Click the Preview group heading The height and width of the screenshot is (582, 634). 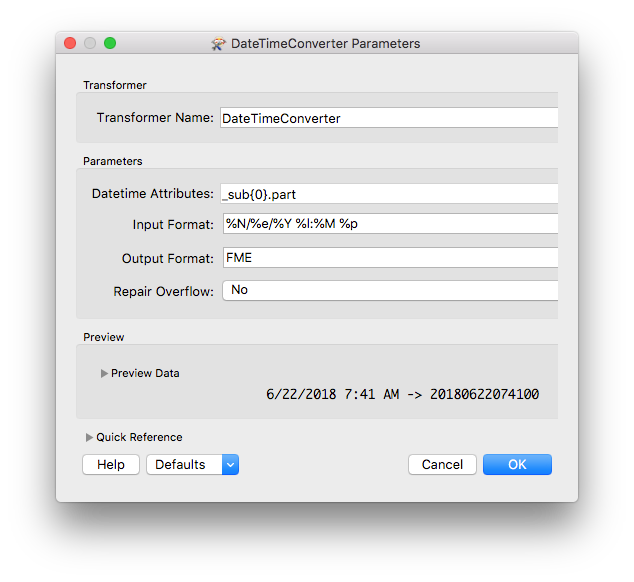[x=104, y=337]
